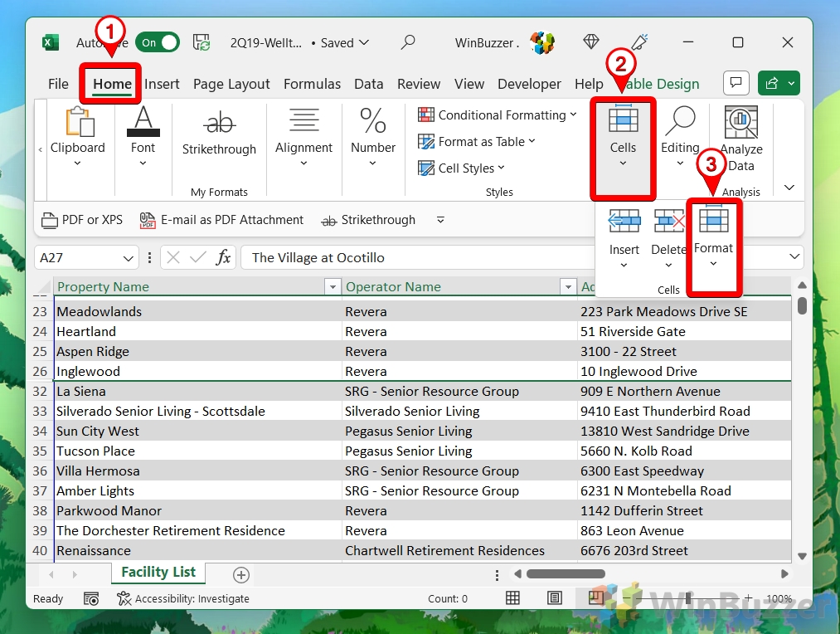840x634 pixels.
Task: Click the formula bar text field
Action: coord(514,258)
